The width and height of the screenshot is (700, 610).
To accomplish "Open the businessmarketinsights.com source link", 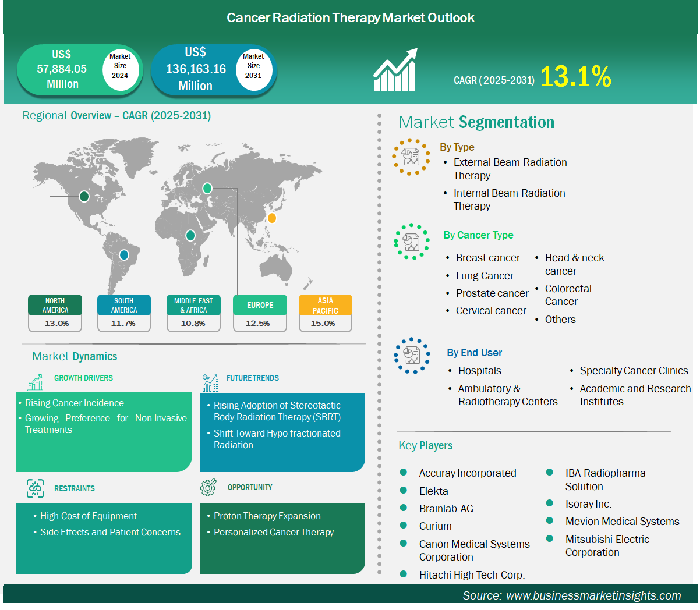I will point(593,595).
